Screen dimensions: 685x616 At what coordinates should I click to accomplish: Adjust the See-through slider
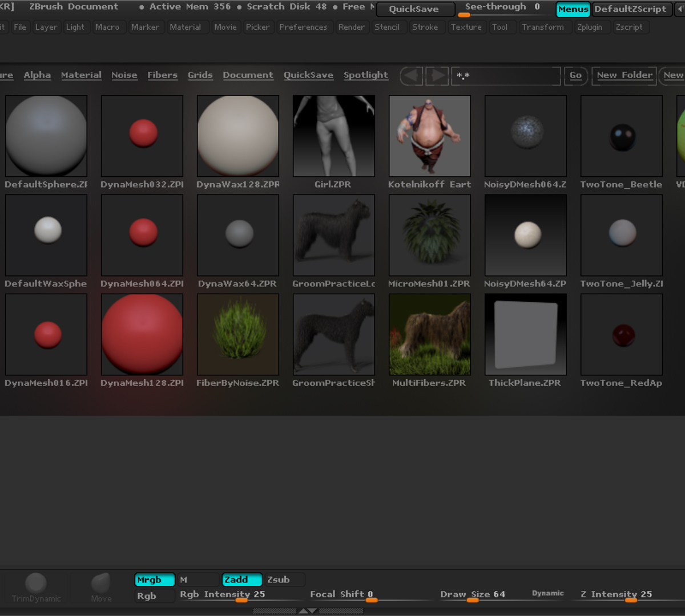point(505,9)
